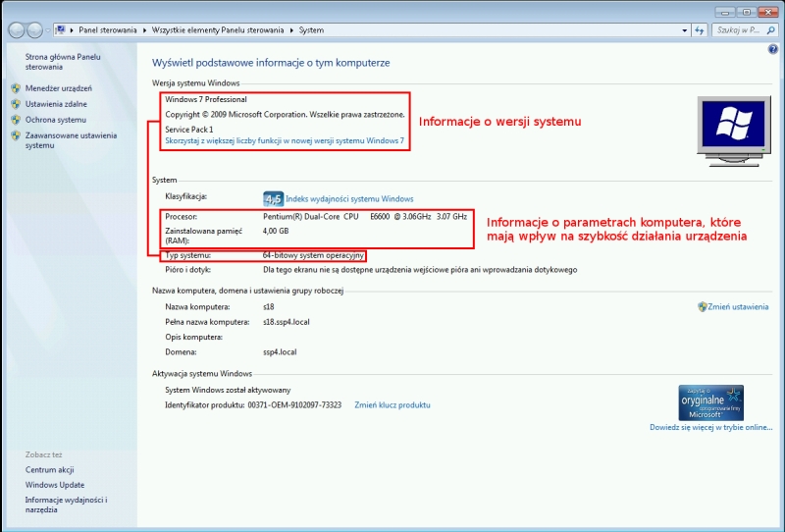Screen dimensions: 785x532
Task: Click the Back navigation arrow button
Action: [16, 30]
